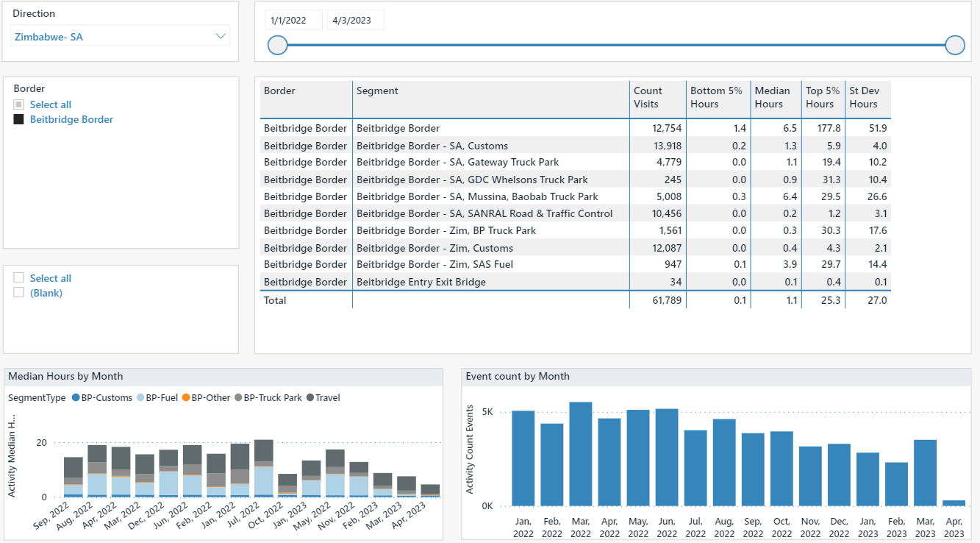The height and width of the screenshot is (543, 980).
Task: Click the Jan, 2022 event count bar
Action: [523, 458]
